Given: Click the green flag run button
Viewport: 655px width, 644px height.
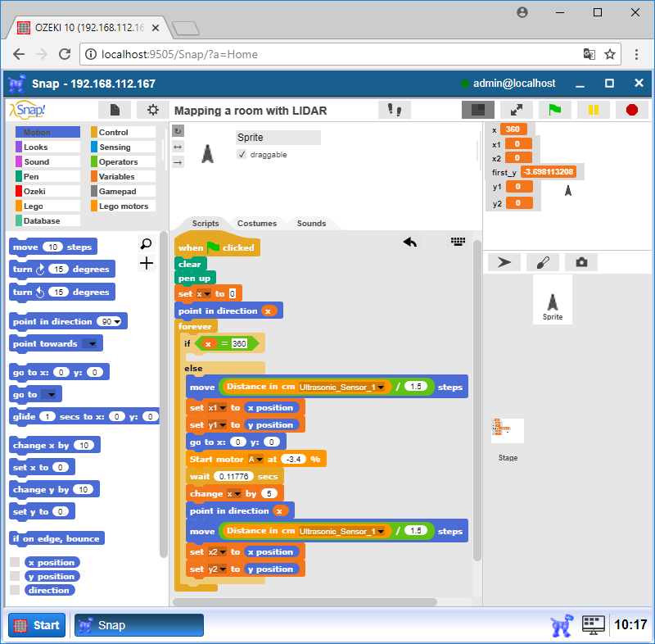Looking at the screenshot, I should 554,110.
